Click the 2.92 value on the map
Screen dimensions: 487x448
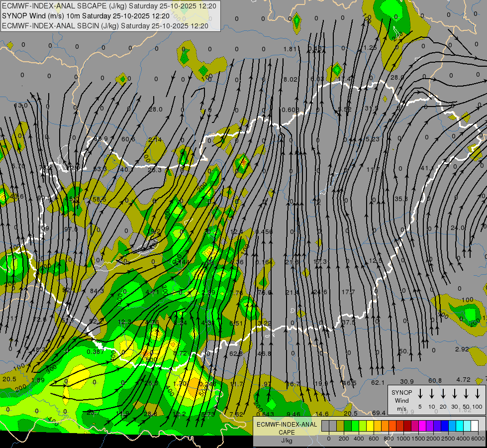462,349
